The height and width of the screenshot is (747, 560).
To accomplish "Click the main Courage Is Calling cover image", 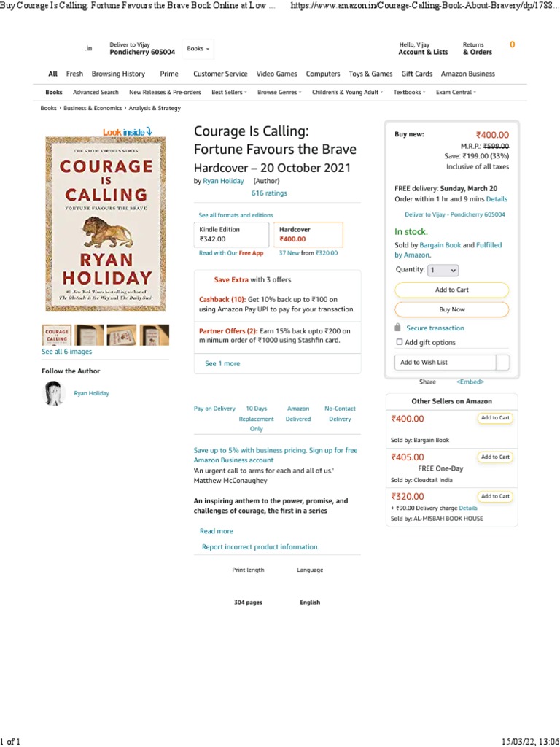I will (x=96, y=224).
